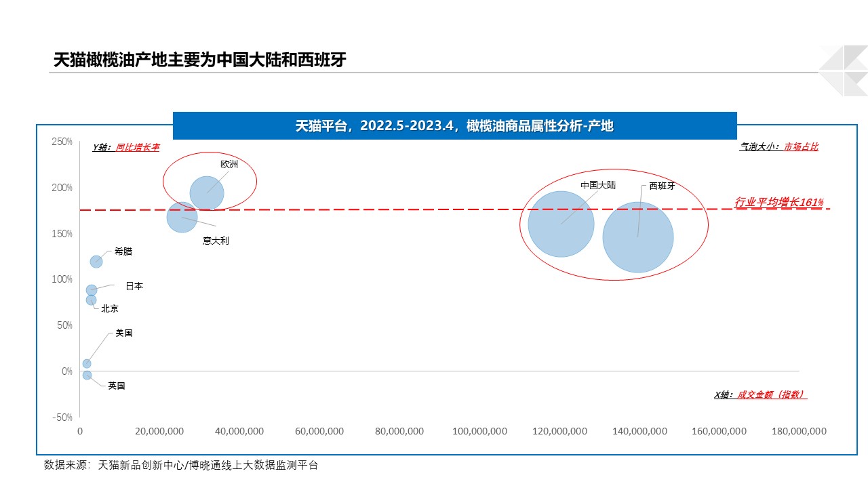Click the gray geometric logo in the top-right corner
The image size is (868, 488).
point(843,71)
